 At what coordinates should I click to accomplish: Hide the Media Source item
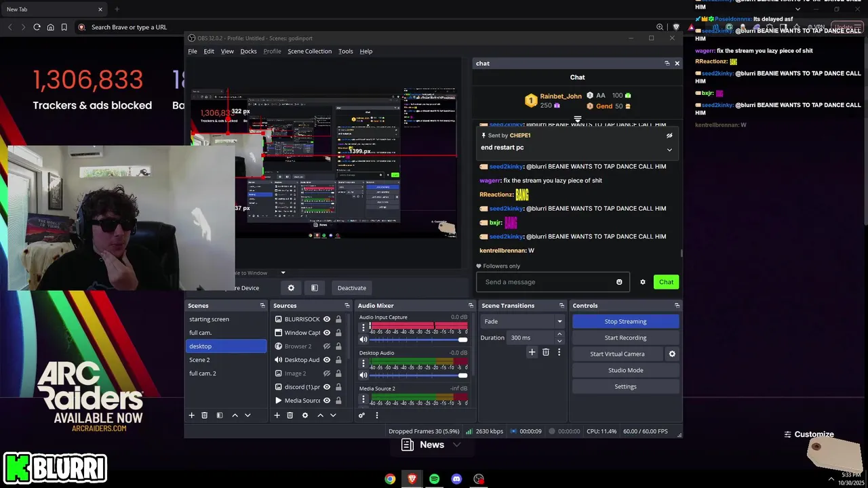327,401
